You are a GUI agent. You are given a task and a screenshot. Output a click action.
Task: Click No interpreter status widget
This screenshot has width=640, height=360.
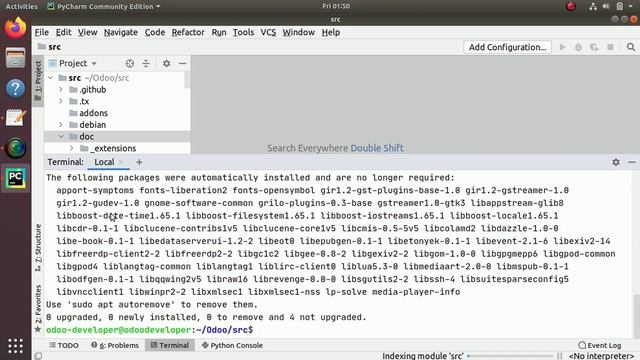(x=602, y=356)
